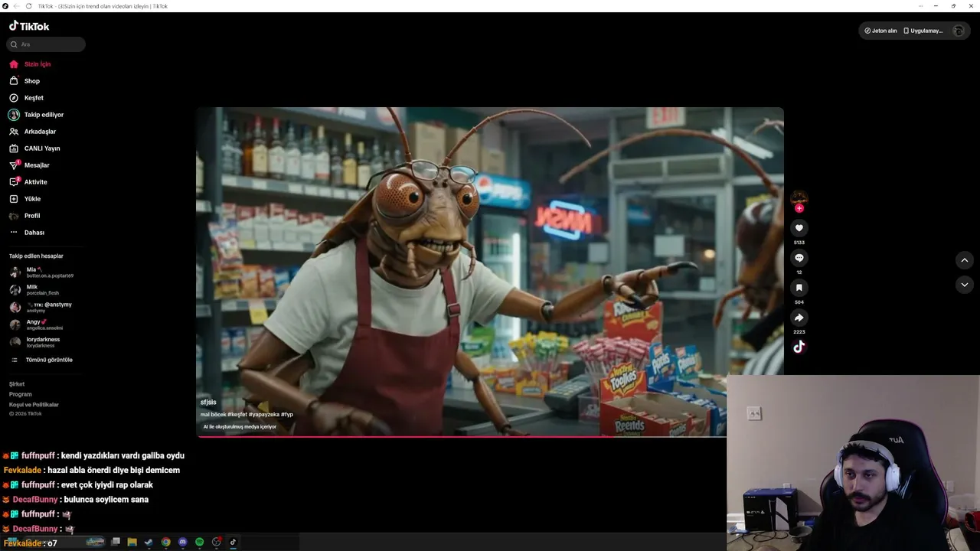Screen dimensions: 980x551
Task: Open Spotify from the taskbar
Action: (199, 542)
